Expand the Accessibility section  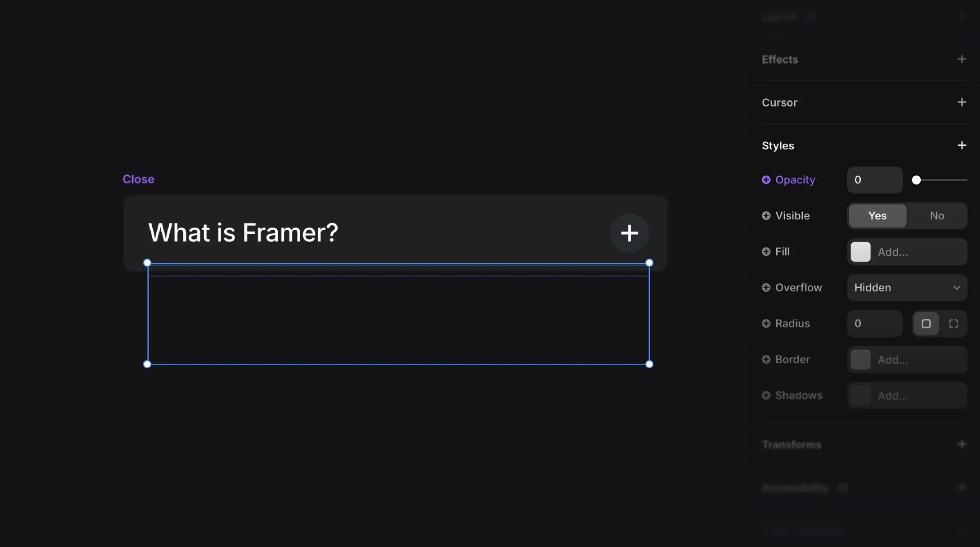click(x=962, y=488)
